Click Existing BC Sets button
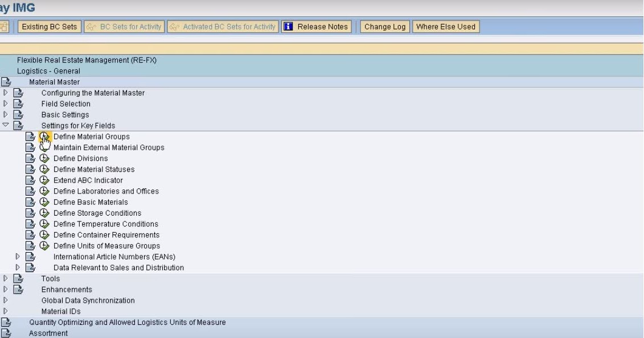 (49, 26)
